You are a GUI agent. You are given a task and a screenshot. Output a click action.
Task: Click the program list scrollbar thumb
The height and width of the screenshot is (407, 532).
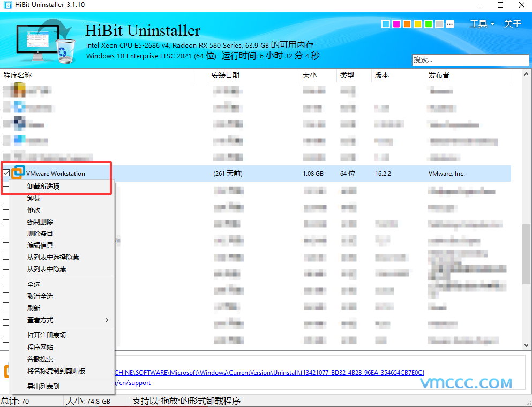pyautogui.click(x=526, y=254)
